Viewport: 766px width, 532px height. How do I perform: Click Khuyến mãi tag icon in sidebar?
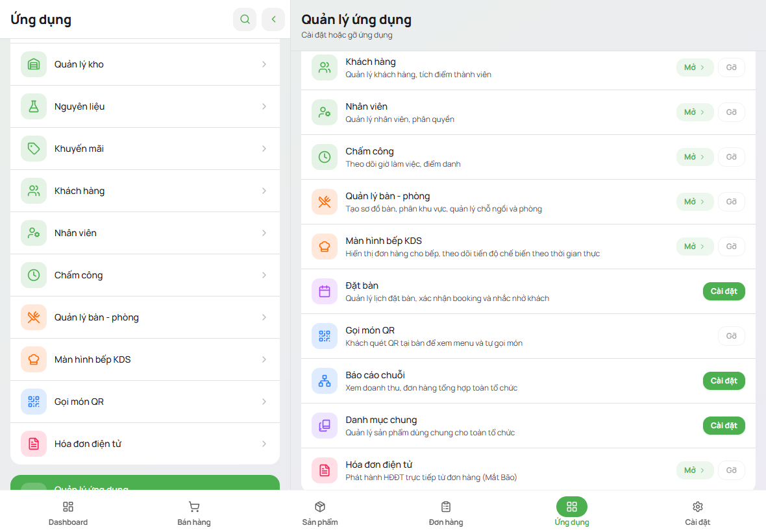[34, 149]
